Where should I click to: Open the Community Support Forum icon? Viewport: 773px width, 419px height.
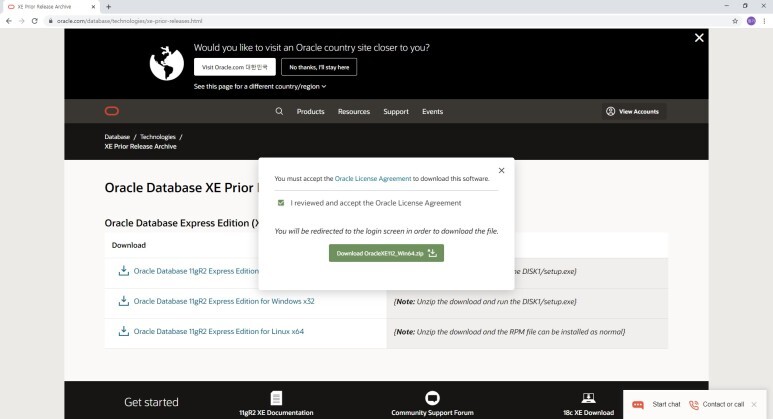click(432, 398)
